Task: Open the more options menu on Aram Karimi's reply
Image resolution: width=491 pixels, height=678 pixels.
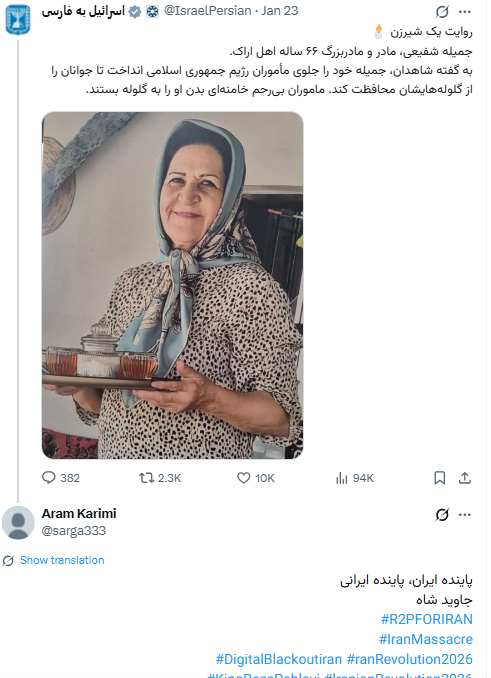Action: point(465,515)
